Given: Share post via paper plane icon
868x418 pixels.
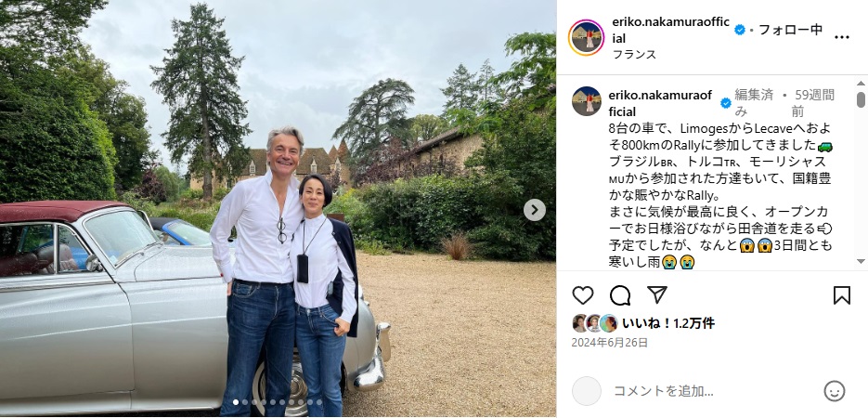Looking at the screenshot, I should click(657, 294).
